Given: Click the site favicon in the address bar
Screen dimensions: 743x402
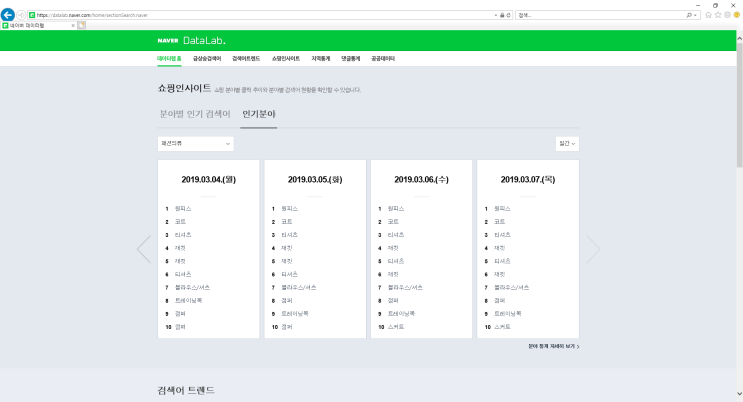Looking at the screenshot, I should click(32, 15).
